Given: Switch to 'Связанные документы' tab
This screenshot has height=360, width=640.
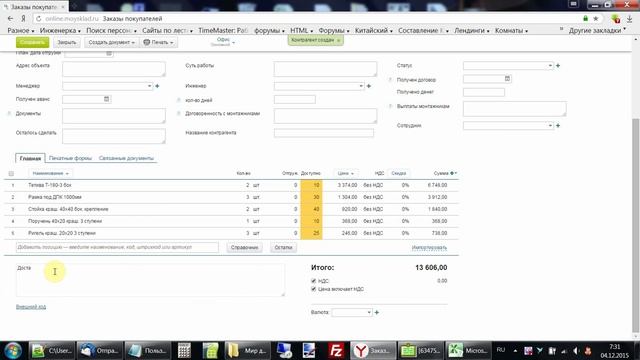Looking at the screenshot, I should (x=126, y=158).
